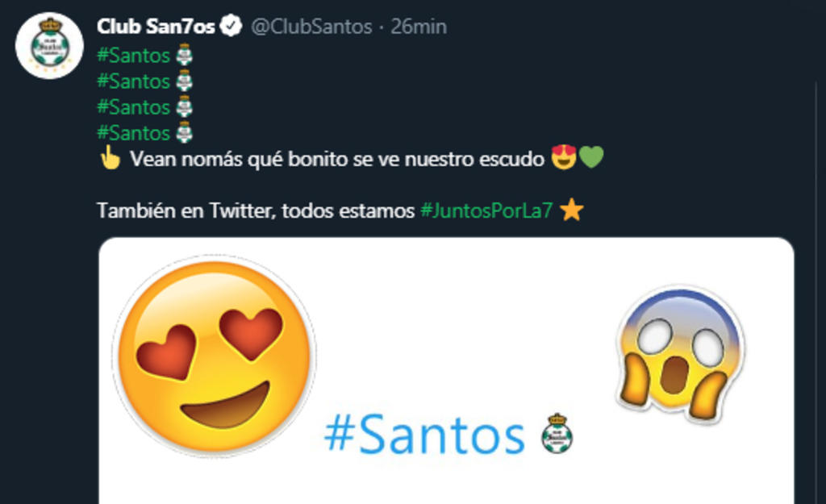Open the first #Santos hashtag
Viewport: 826px width, 504px height.
(134, 56)
